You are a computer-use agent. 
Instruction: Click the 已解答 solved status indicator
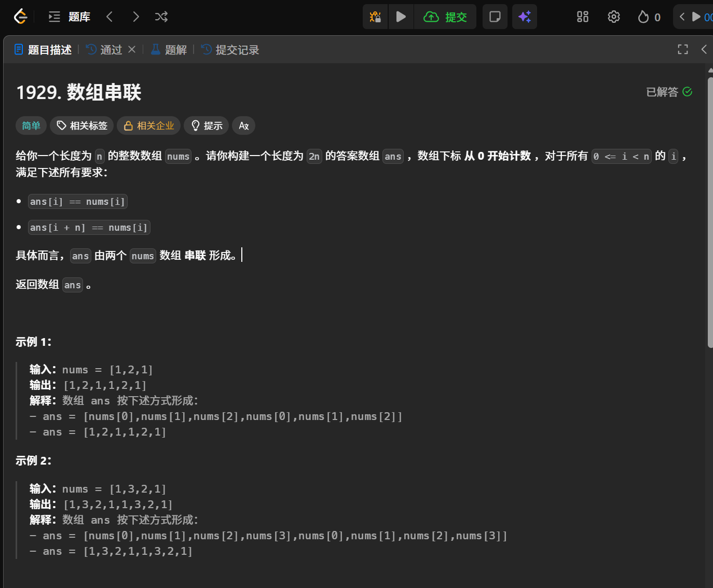(x=669, y=92)
